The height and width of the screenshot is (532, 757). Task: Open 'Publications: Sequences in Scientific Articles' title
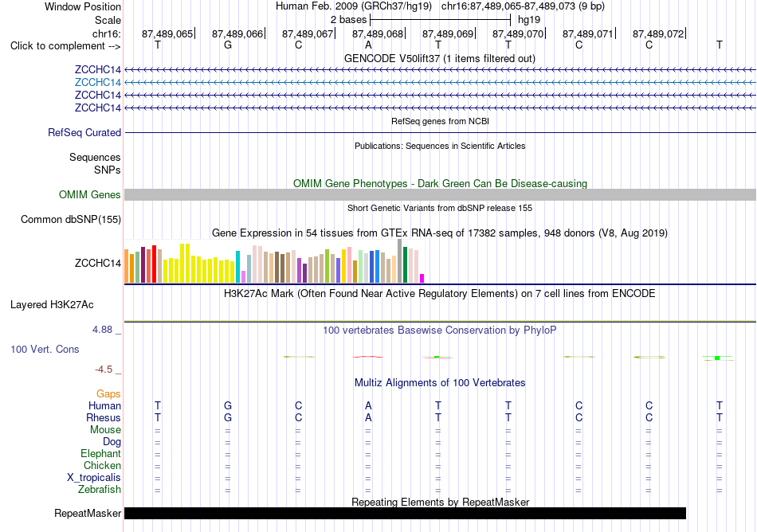(x=440, y=146)
